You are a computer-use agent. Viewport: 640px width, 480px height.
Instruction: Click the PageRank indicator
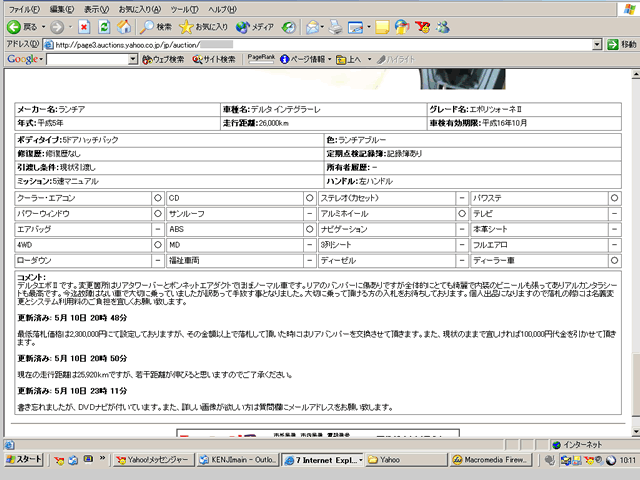click(x=261, y=59)
